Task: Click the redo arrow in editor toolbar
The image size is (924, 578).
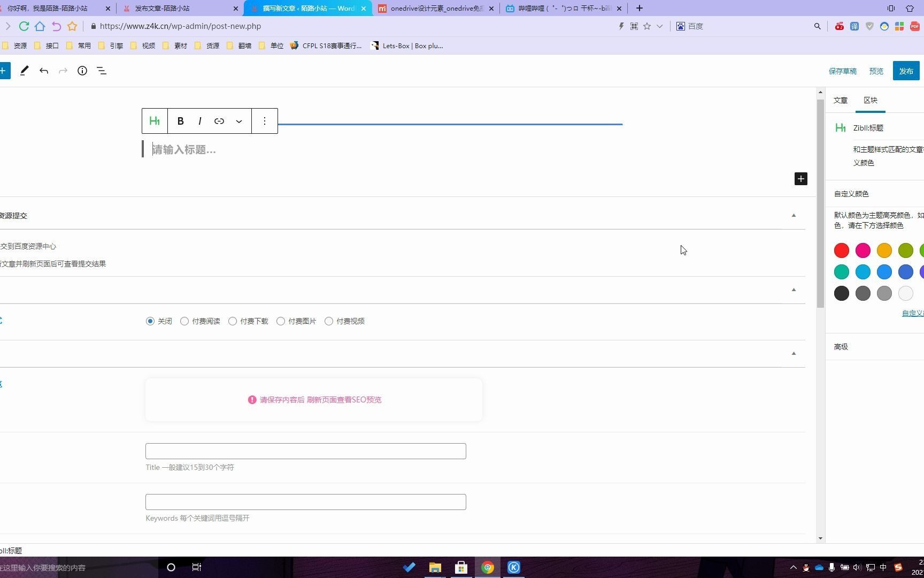Action: (x=63, y=71)
